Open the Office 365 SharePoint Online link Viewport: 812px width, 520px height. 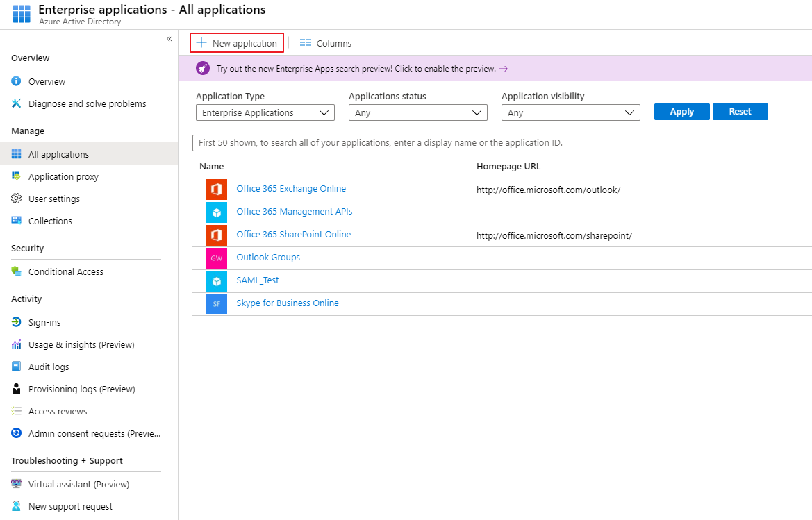(x=293, y=235)
